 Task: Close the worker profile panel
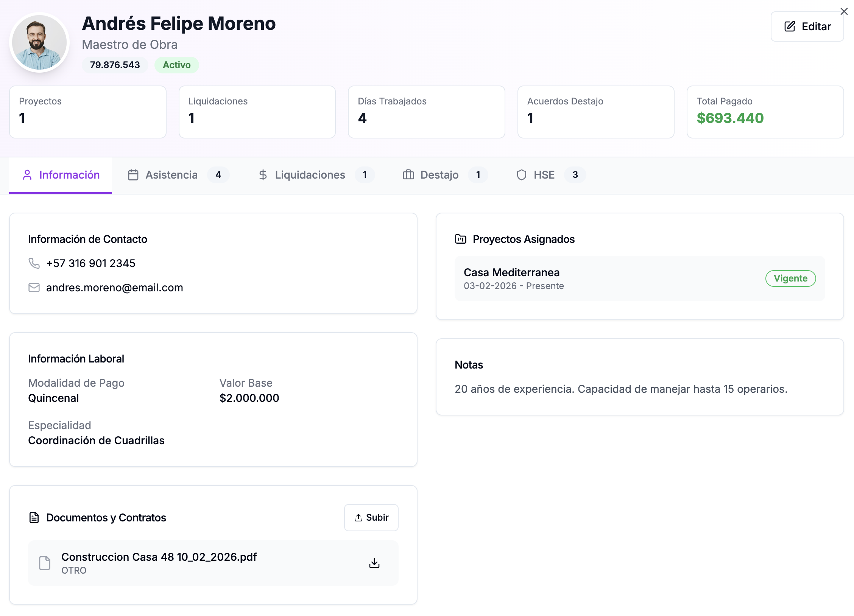point(844,11)
